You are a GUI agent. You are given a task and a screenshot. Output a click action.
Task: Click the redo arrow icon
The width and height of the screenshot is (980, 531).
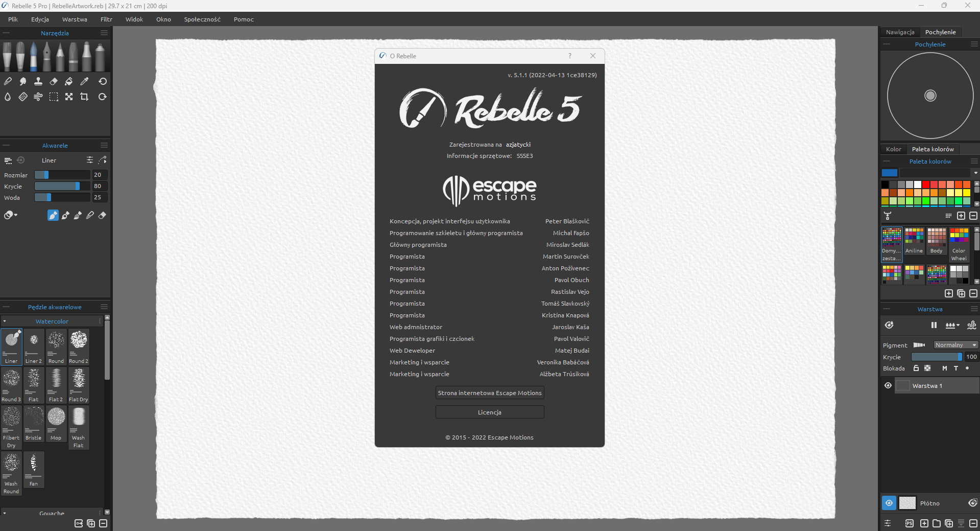pos(103,97)
